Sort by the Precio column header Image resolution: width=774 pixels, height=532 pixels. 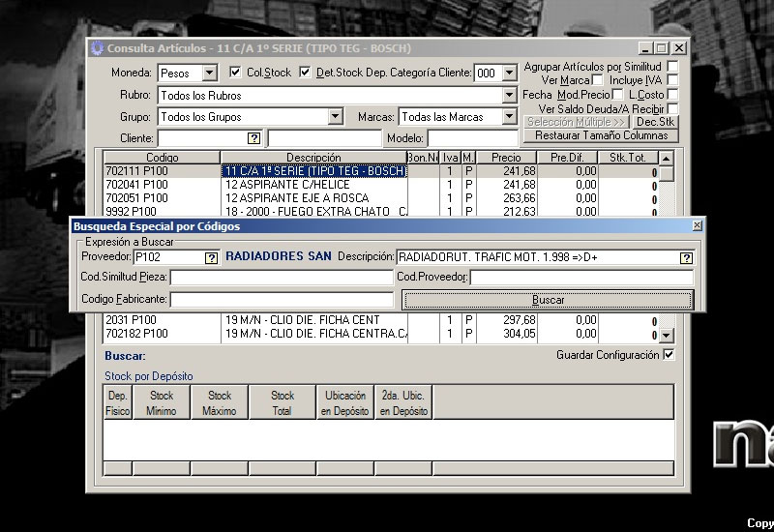(505, 157)
